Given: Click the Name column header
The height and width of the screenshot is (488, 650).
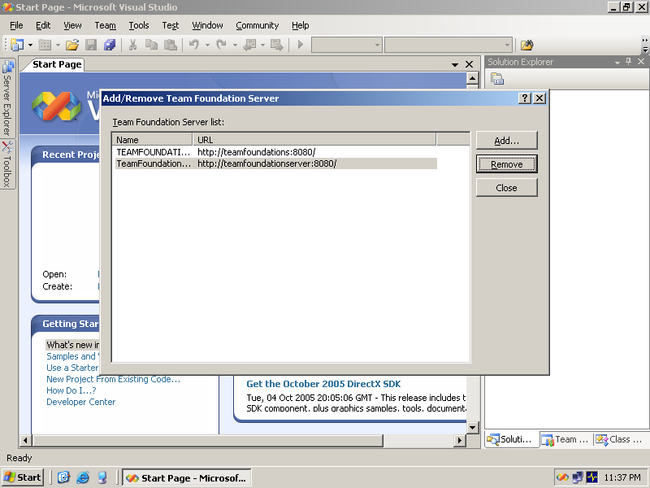Looking at the screenshot, I should (x=152, y=140).
